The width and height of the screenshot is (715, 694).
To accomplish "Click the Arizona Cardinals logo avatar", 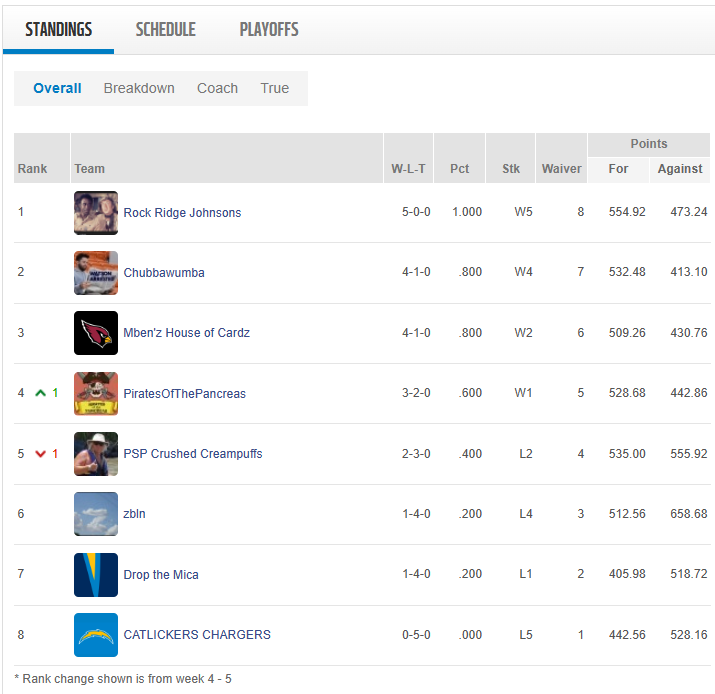I will tap(96, 333).
